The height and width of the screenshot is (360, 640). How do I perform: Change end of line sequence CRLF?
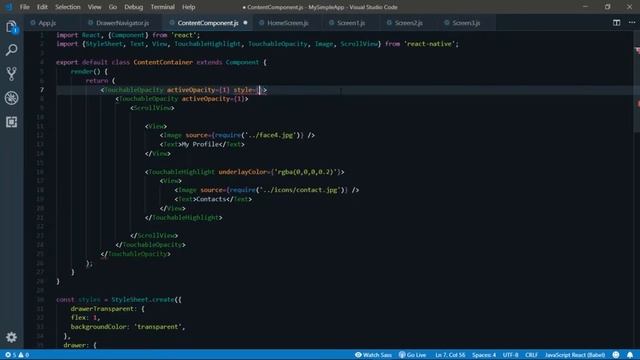point(531,355)
